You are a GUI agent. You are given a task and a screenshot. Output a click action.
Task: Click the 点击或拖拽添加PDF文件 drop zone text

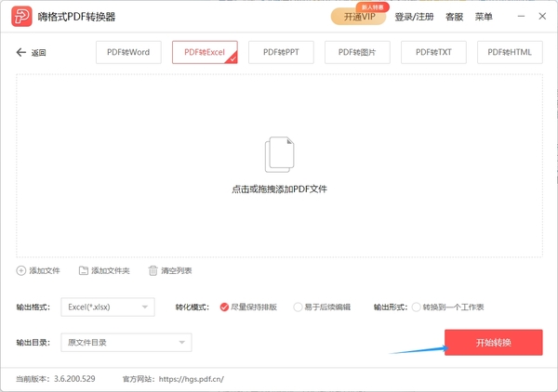[279, 189]
